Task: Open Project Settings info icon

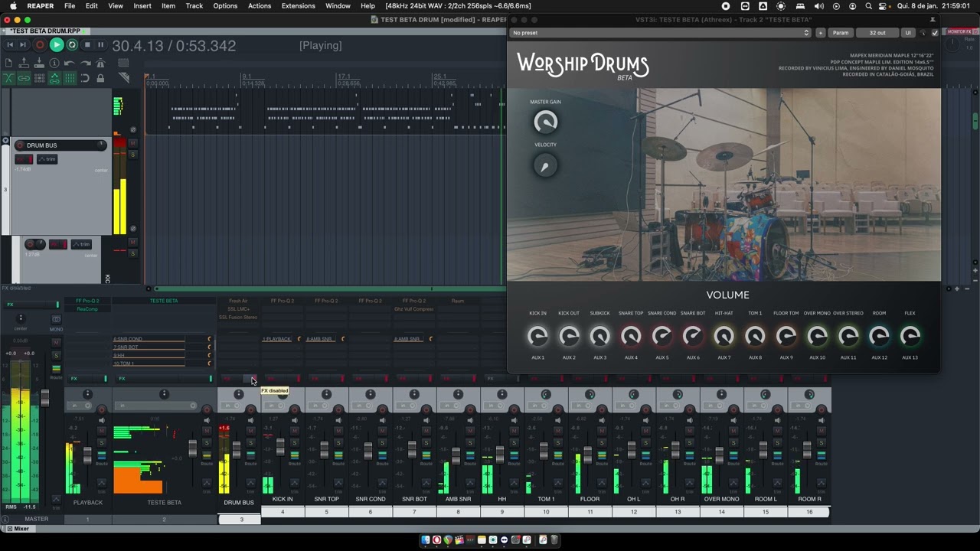Action: click(54, 63)
